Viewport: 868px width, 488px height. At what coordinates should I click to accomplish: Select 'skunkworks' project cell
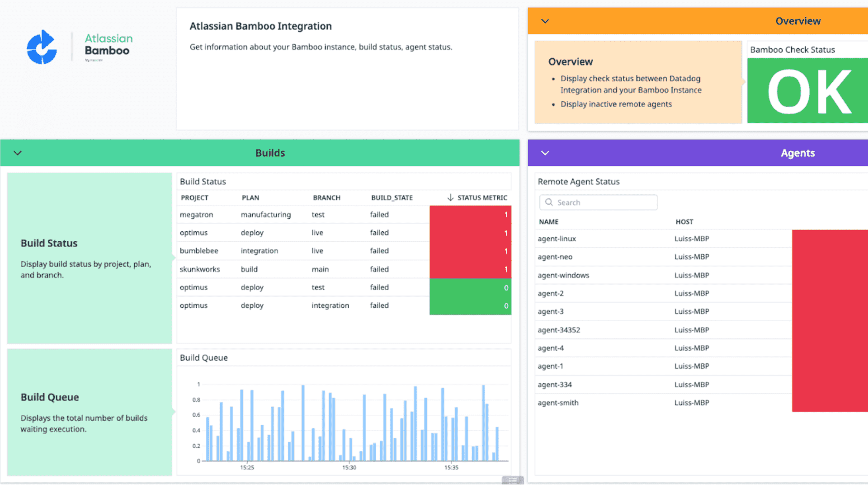200,269
